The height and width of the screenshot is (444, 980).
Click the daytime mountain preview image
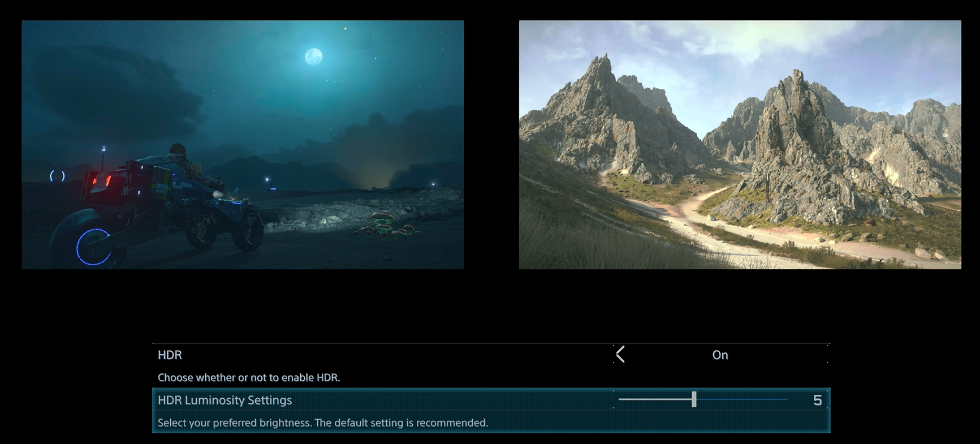[x=740, y=145]
